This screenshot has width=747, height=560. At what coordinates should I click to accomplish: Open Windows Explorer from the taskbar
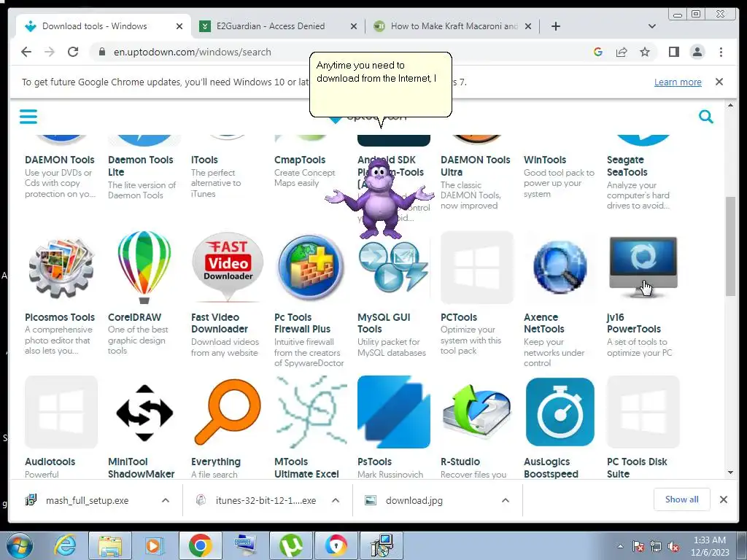[x=110, y=545]
